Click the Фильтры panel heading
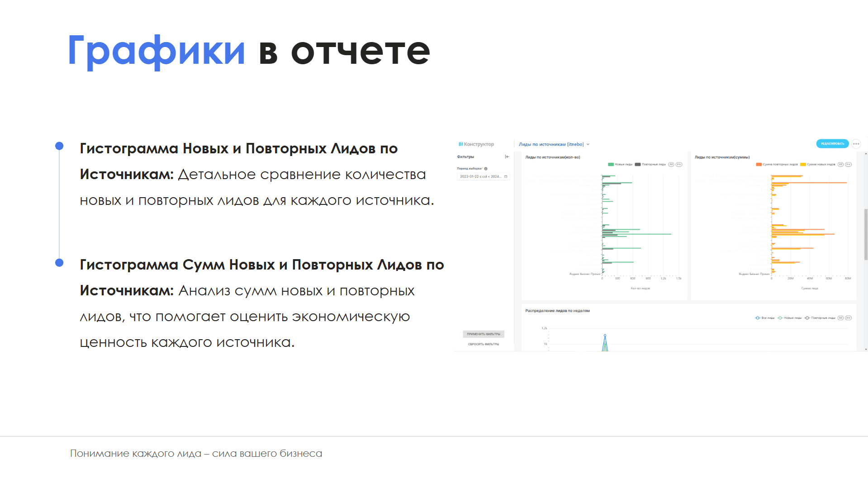The image size is (868, 488). [465, 157]
